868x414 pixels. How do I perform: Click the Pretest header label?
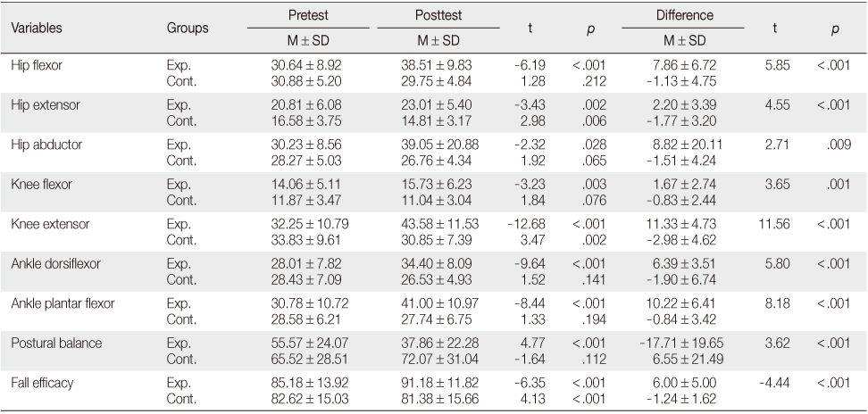(308, 15)
